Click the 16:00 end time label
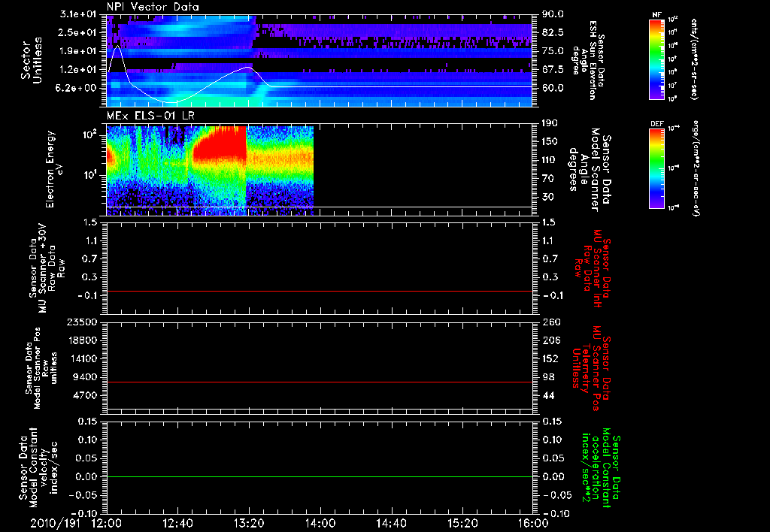Viewport: 770px width, 532px height. [533, 523]
